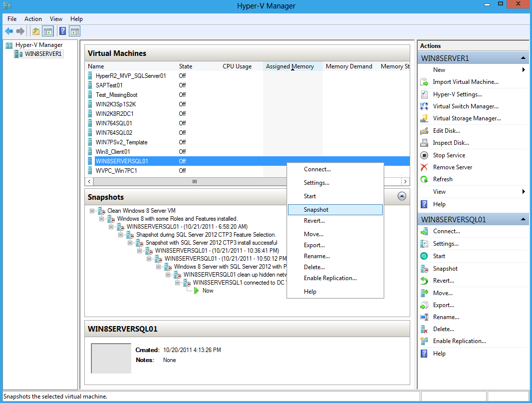532x403 pixels.
Task: Sort by the State column header
Action: point(198,66)
